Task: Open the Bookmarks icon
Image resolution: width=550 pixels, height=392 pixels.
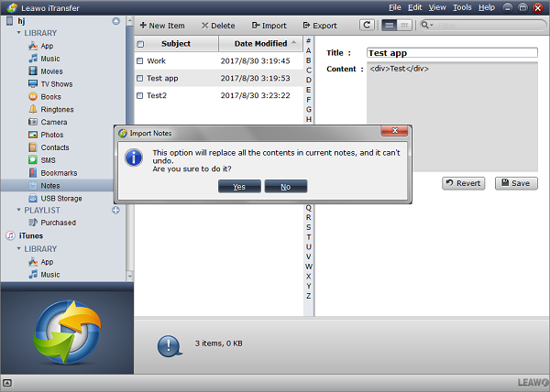Action: [33, 173]
